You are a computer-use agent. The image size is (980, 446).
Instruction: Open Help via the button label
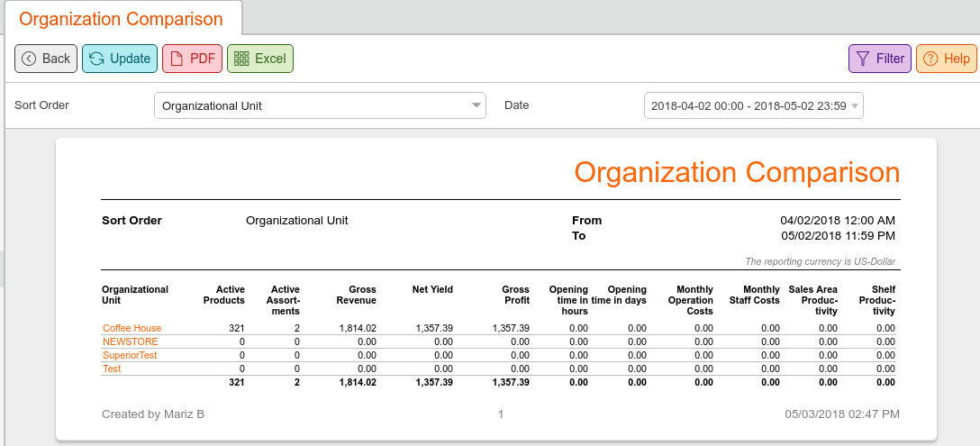pyautogui.click(x=957, y=59)
